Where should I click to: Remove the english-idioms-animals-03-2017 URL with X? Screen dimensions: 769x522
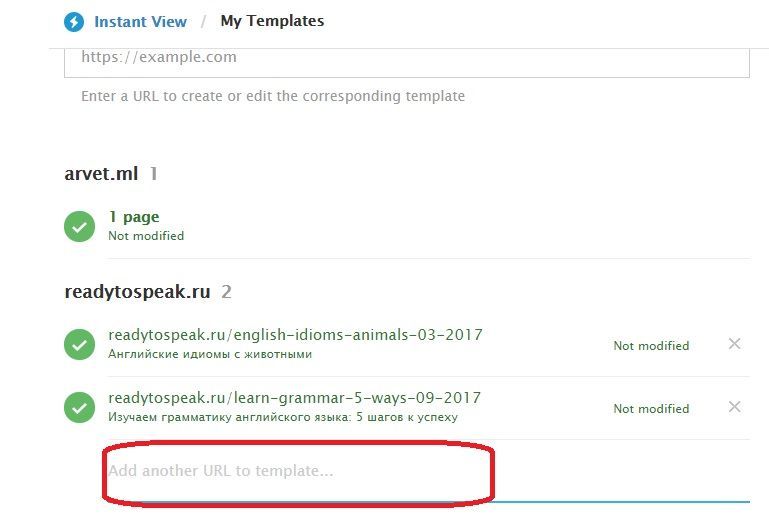click(735, 344)
